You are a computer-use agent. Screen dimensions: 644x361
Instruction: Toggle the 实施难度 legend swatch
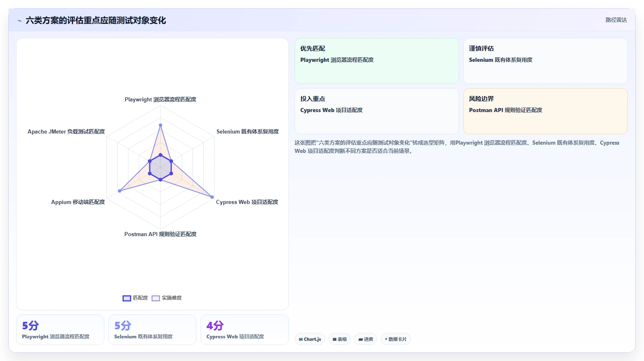[x=156, y=298]
